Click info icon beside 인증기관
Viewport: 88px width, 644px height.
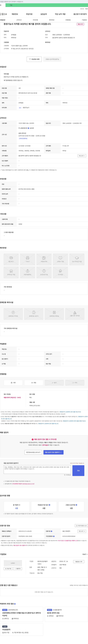[x=52, y=531]
